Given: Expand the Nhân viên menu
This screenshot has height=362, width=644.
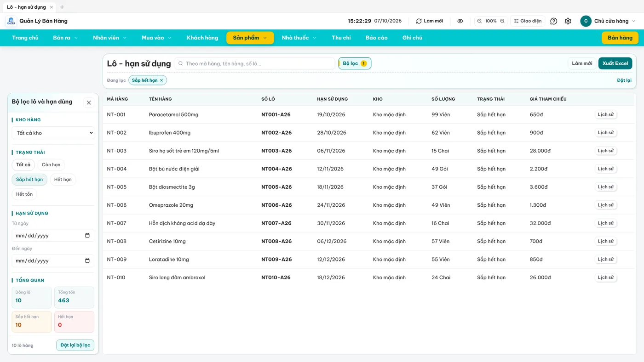Looking at the screenshot, I should coord(109,38).
